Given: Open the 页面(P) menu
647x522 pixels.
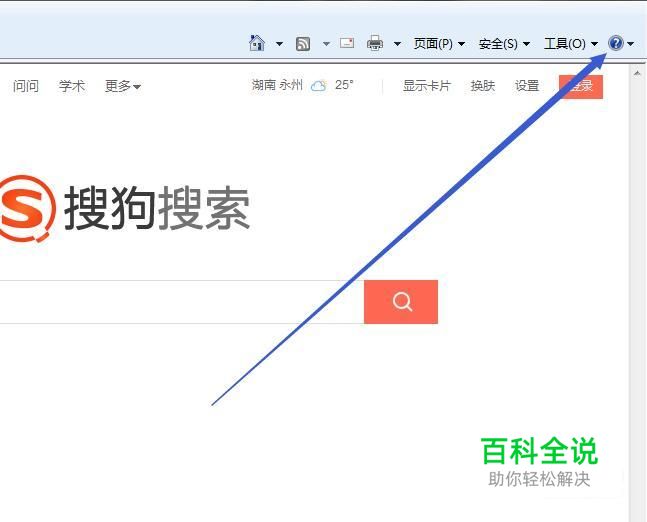Looking at the screenshot, I should click(439, 43).
